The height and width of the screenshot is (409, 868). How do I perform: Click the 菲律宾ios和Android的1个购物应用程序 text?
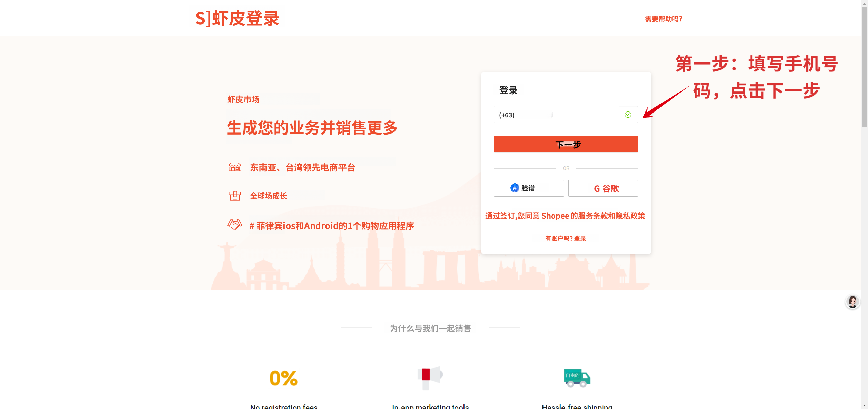[332, 226]
